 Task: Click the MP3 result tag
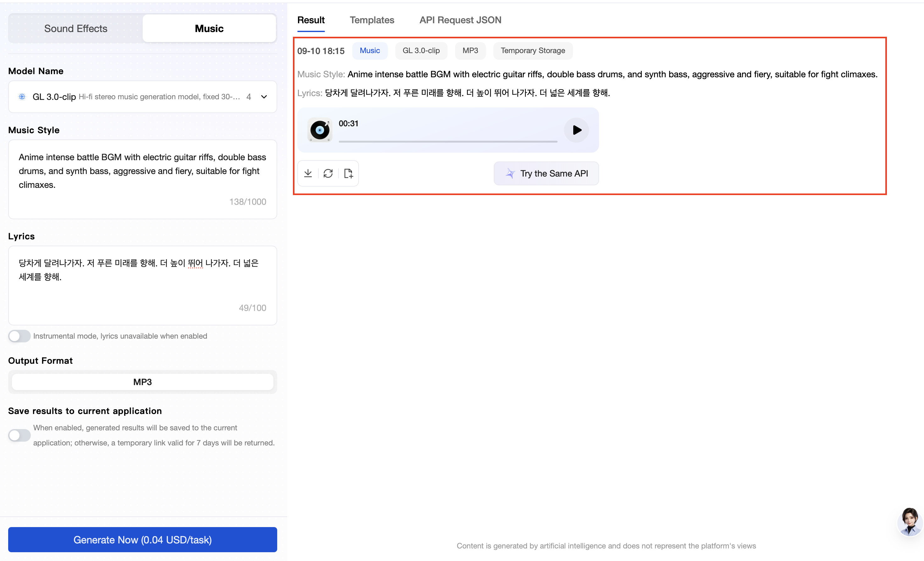pos(470,51)
